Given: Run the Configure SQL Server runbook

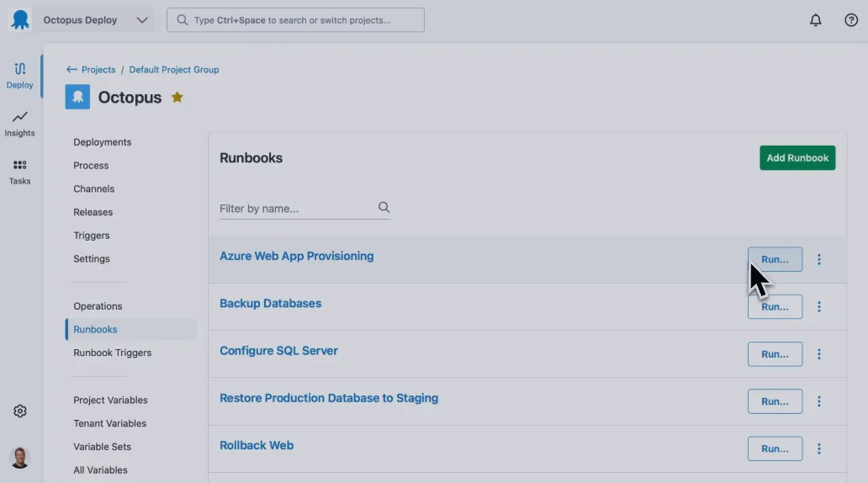Looking at the screenshot, I should pos(774,354).
